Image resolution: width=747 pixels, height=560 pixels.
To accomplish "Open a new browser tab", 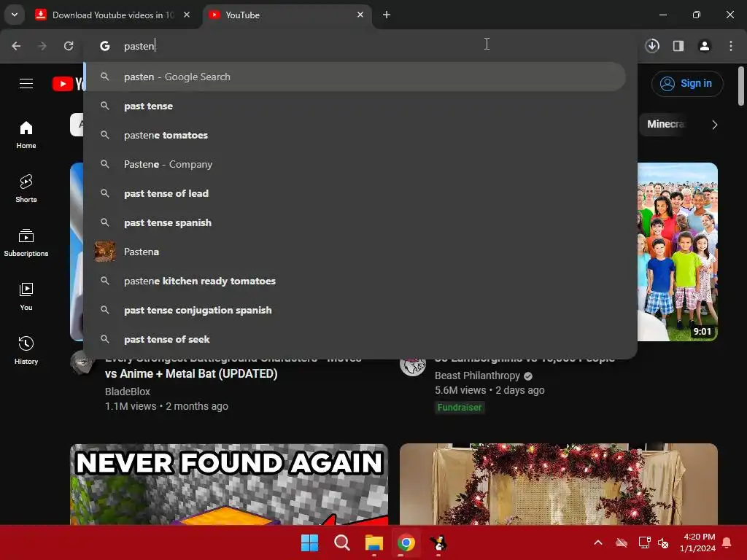I will coord(387,15).
